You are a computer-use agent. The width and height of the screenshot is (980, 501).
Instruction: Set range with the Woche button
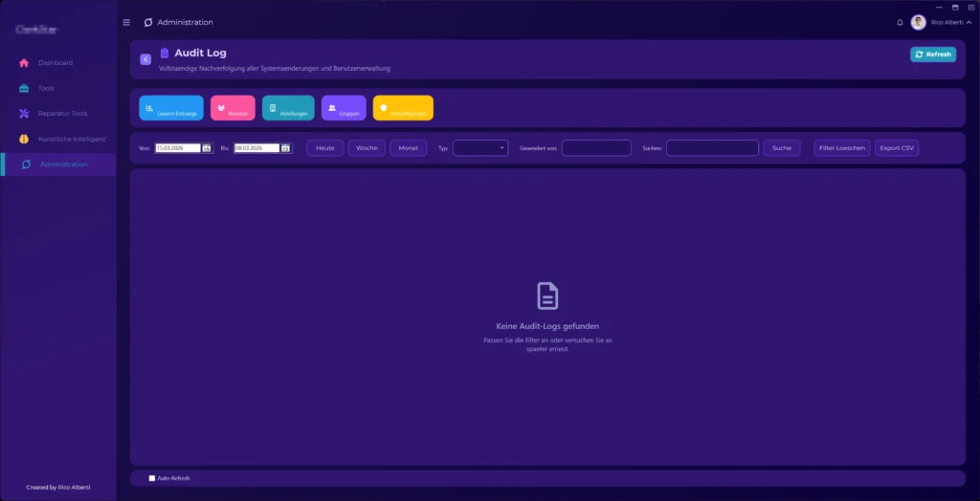367,148
